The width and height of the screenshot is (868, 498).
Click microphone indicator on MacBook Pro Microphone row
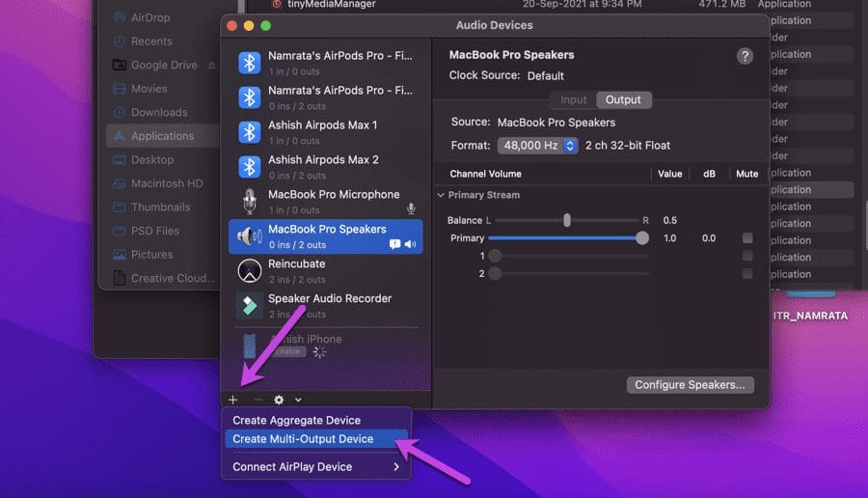pyautogui.click(x=411, y=208)
